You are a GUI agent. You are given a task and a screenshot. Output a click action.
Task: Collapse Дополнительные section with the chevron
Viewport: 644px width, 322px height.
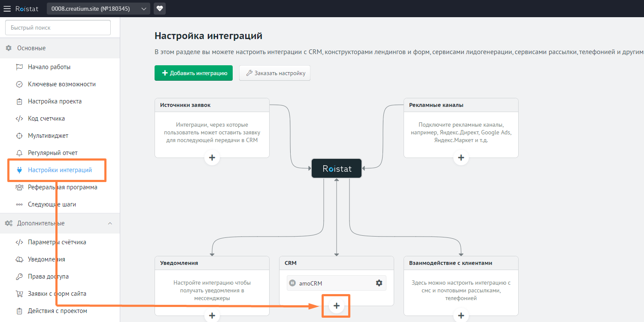pyautogui.click(x=110, y=223)
